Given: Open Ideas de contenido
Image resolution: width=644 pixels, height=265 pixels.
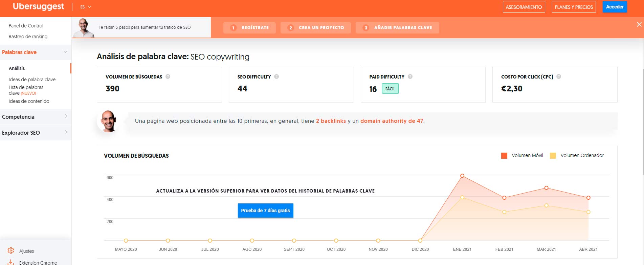Looking at the screenshot, I should pos(29,101).
